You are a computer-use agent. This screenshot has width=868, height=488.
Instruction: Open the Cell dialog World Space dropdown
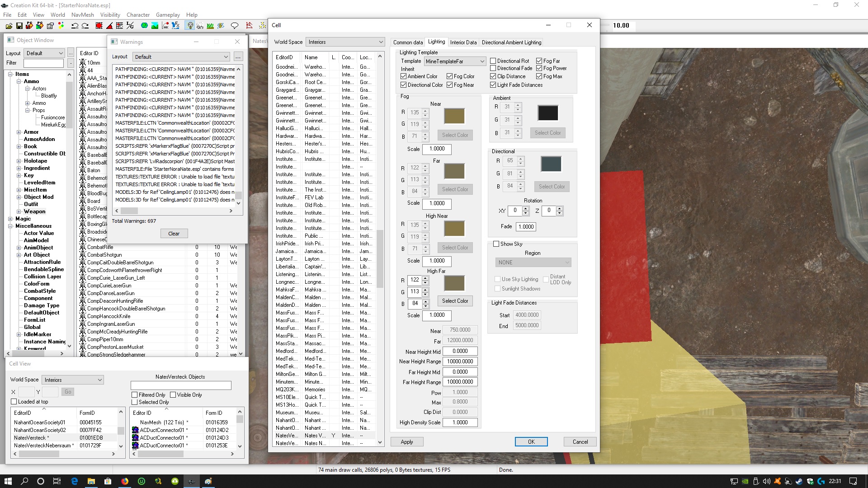tap(344, 42)
